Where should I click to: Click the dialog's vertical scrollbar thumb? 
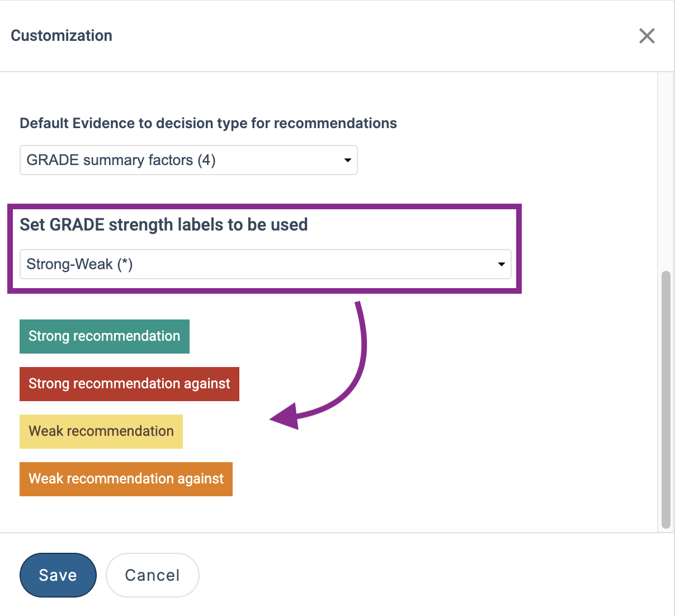point(665,399)
